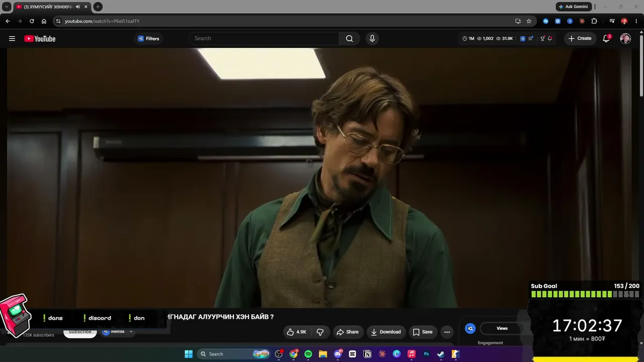Open Photoshop from the taskbar

pyautogui.click(x=426, y=354)
